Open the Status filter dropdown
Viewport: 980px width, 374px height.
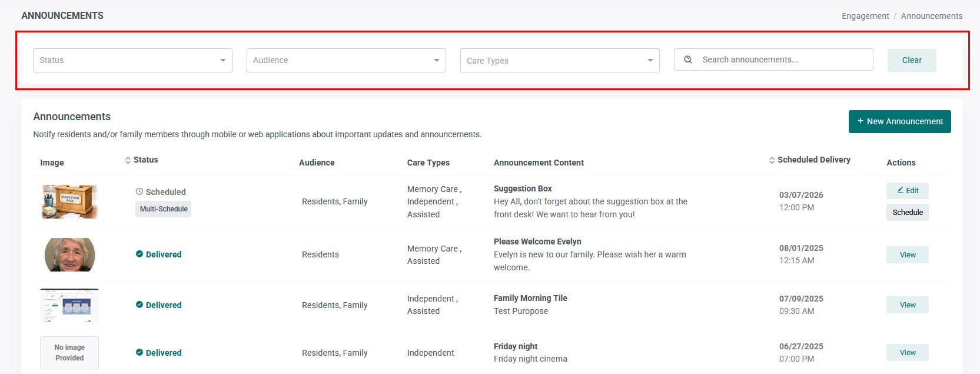click(132, 60)
